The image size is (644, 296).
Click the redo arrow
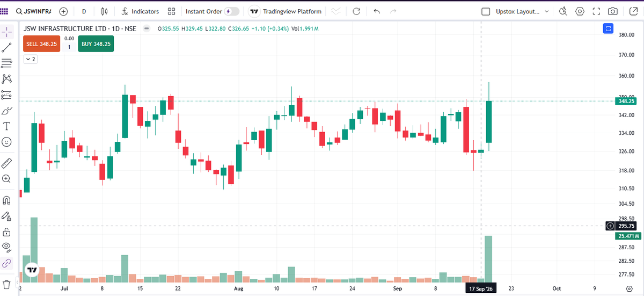[x=393, y=11]
